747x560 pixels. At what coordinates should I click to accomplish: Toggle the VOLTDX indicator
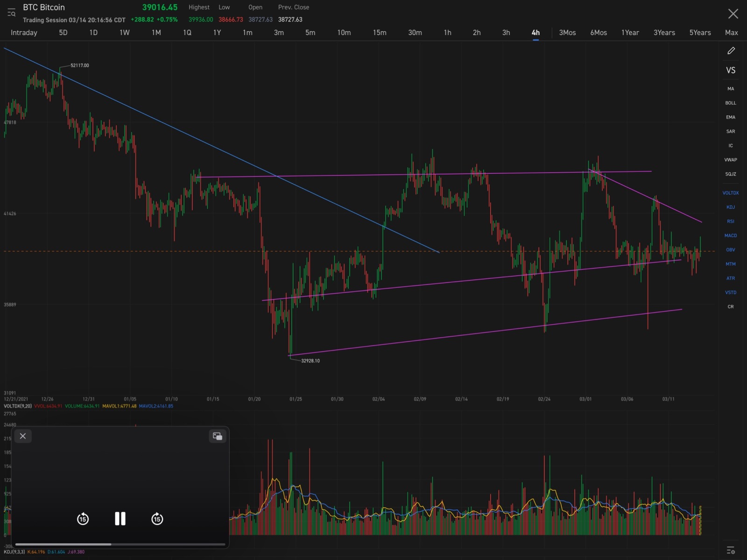[731, 193]
